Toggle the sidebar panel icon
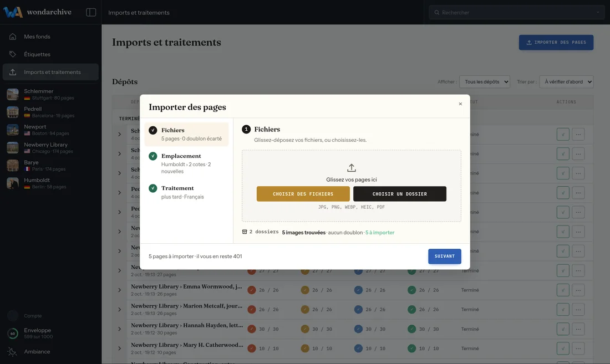The height and width of the screenshot is (364, 610). (x=90, y=12)
